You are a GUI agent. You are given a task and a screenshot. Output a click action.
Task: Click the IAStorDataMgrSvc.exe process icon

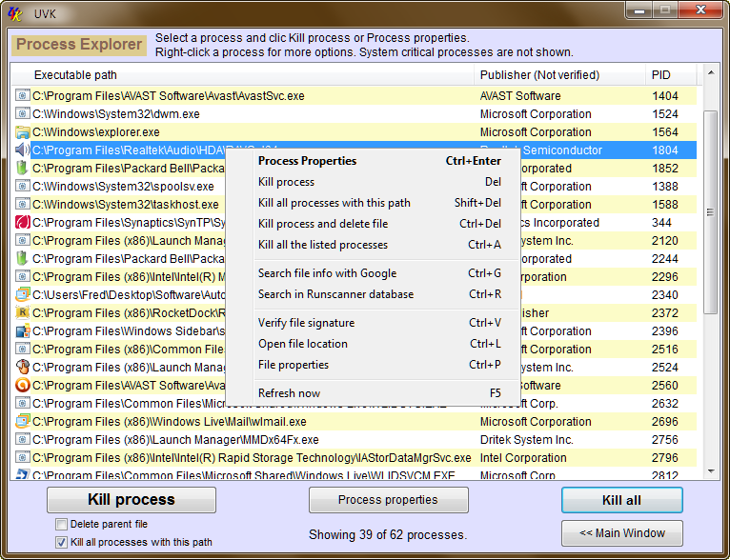click(22, 458)
